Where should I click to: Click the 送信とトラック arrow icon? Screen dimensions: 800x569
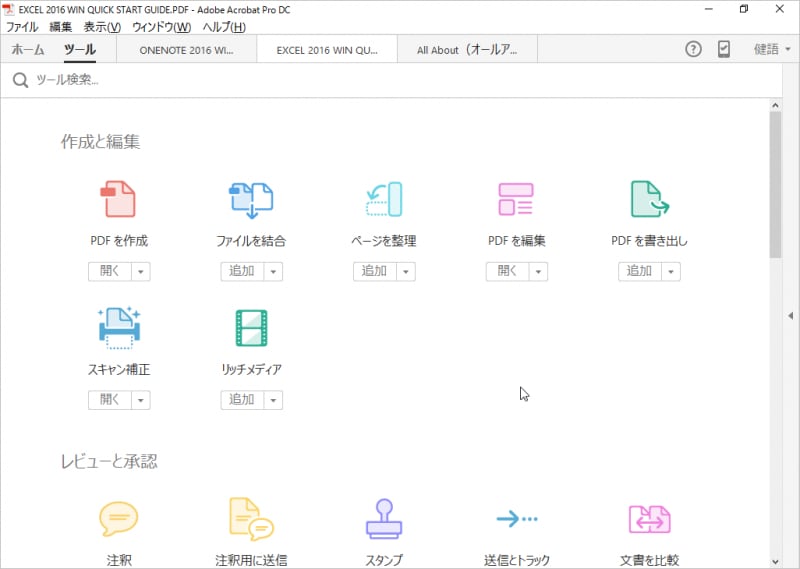click(x=517, y=519)
